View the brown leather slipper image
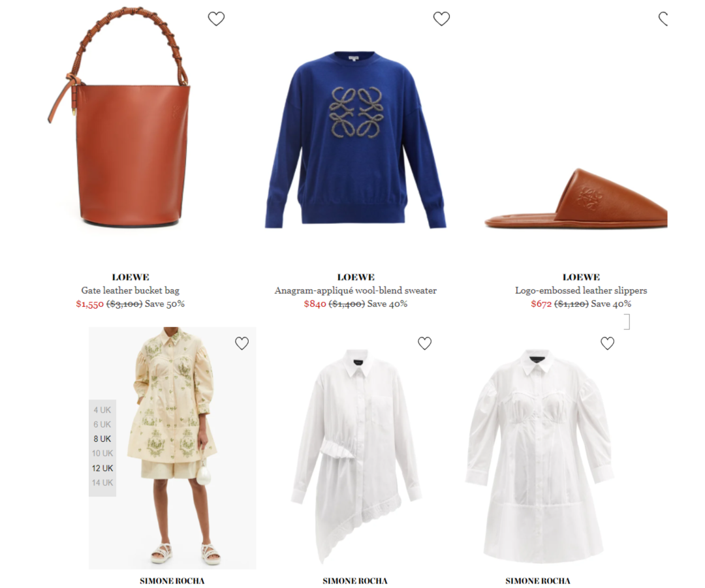The height and width of the screenshot is (588, 705). (x=576, y=198)
